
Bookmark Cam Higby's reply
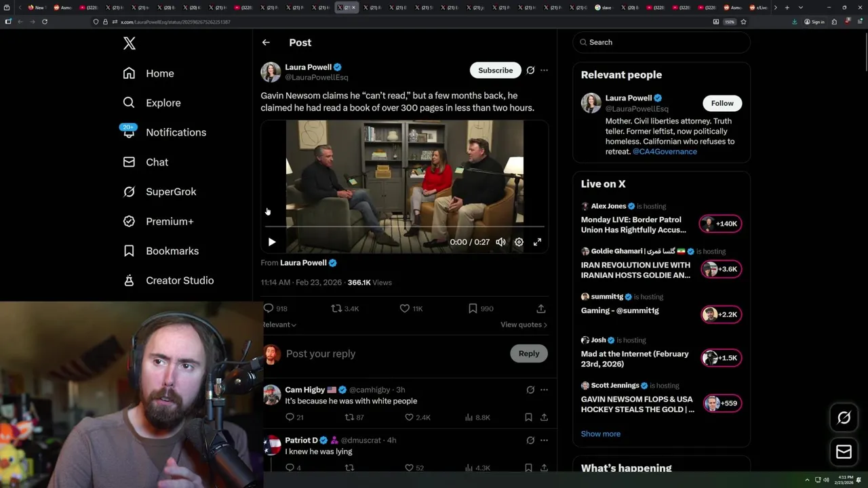coord(528,418)
